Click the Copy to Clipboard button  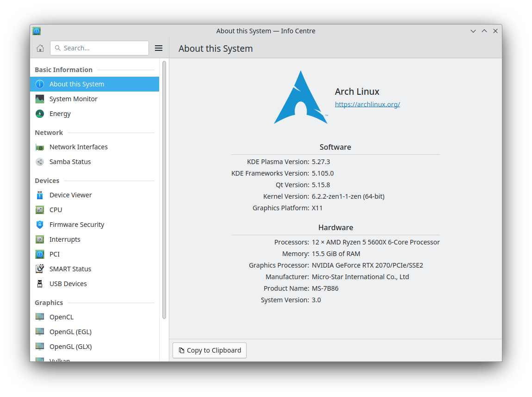click(x=209, y=350)
